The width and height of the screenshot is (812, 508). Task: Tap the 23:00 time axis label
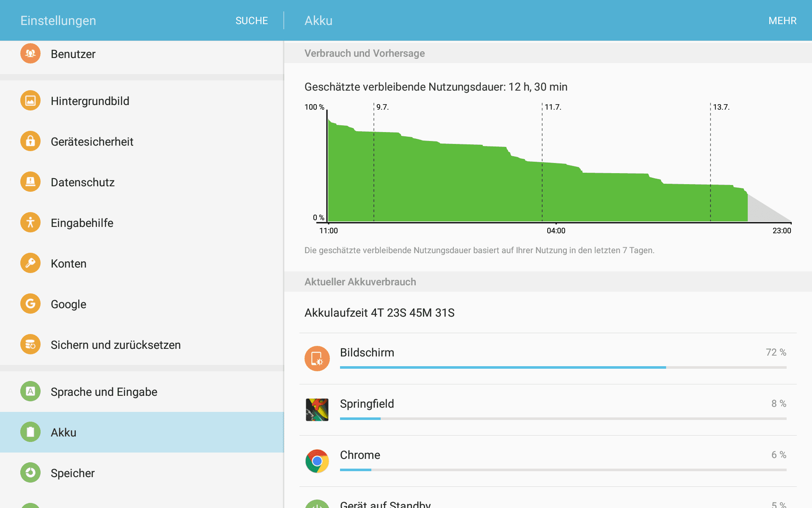tap(782, 231)
